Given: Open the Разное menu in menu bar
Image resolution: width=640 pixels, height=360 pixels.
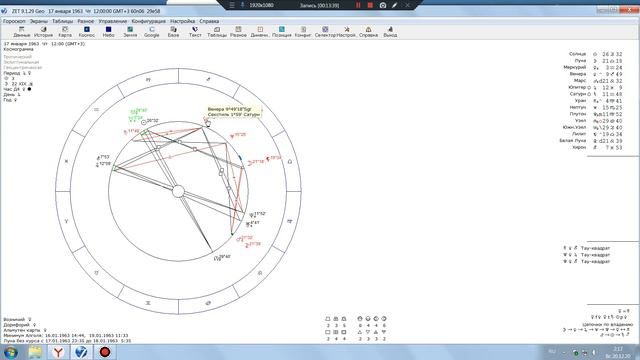Looking at the screenshot, I should click(x=86, y=21).
